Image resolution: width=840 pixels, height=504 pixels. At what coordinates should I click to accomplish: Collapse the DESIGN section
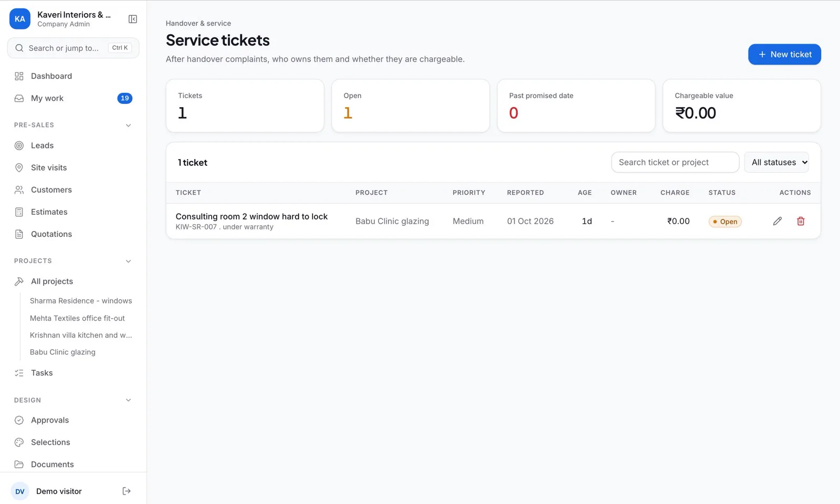coord(128,400)
